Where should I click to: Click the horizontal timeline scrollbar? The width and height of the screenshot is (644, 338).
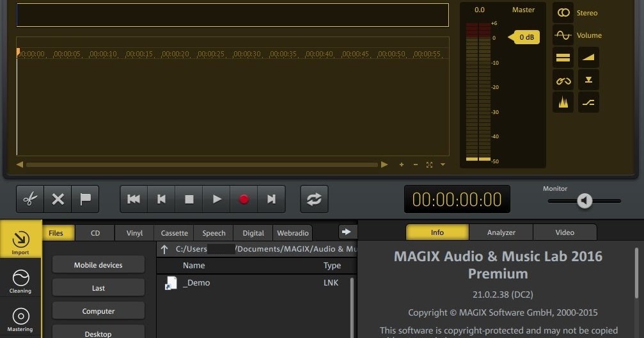pos(201,165)
